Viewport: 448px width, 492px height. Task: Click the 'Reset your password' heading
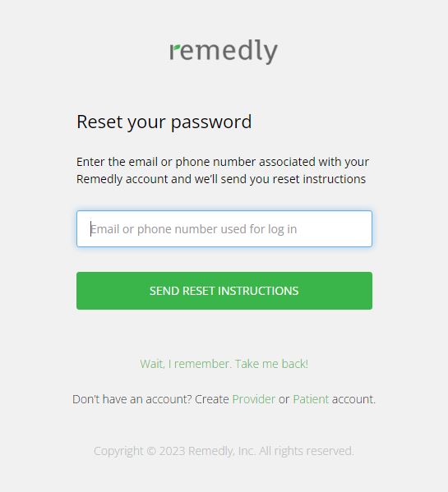click(164, 122)
